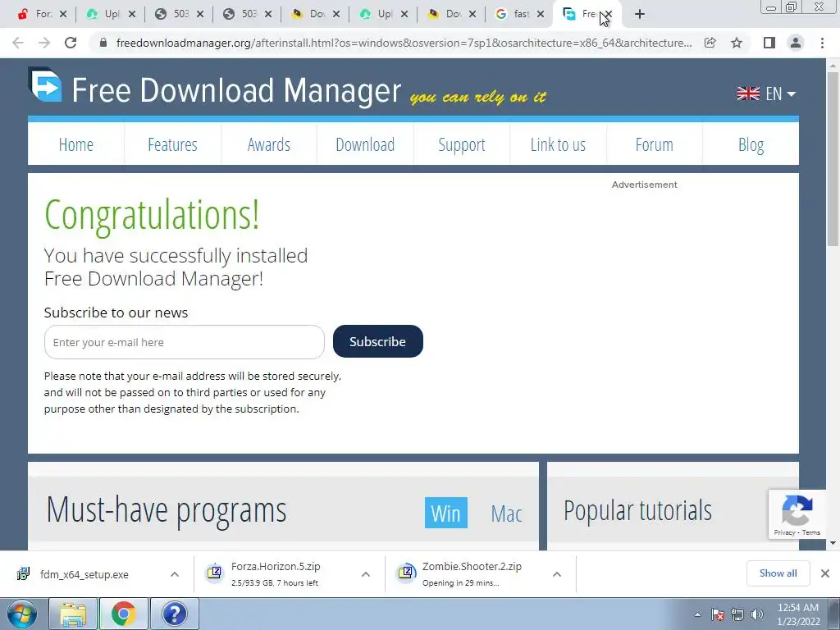Open the Chrome profile avatar
The height and width of the screenshot is (630, 840).
point(796,43)
